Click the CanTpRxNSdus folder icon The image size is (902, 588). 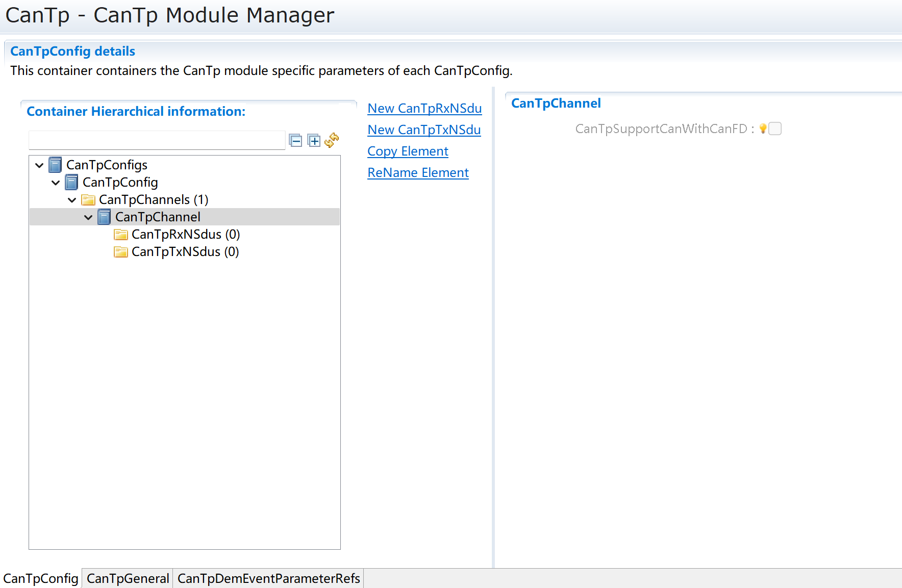point(121,235)
